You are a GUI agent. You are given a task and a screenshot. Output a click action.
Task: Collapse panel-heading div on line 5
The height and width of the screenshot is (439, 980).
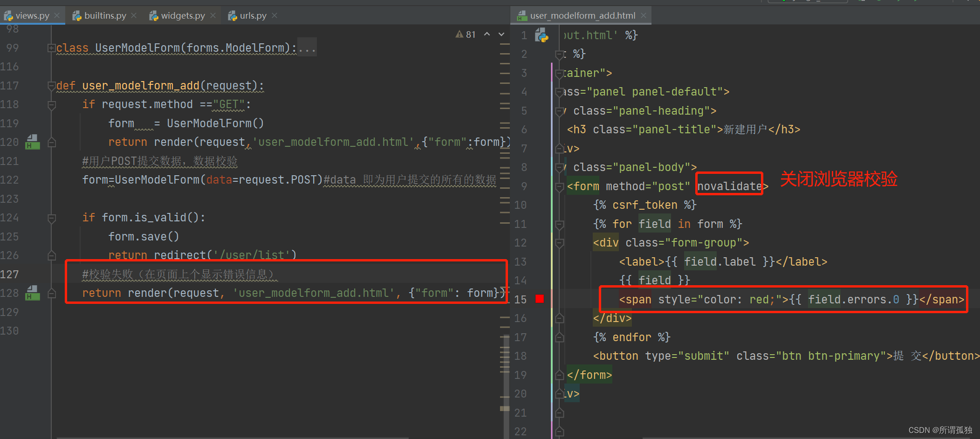tap(560, 111)
